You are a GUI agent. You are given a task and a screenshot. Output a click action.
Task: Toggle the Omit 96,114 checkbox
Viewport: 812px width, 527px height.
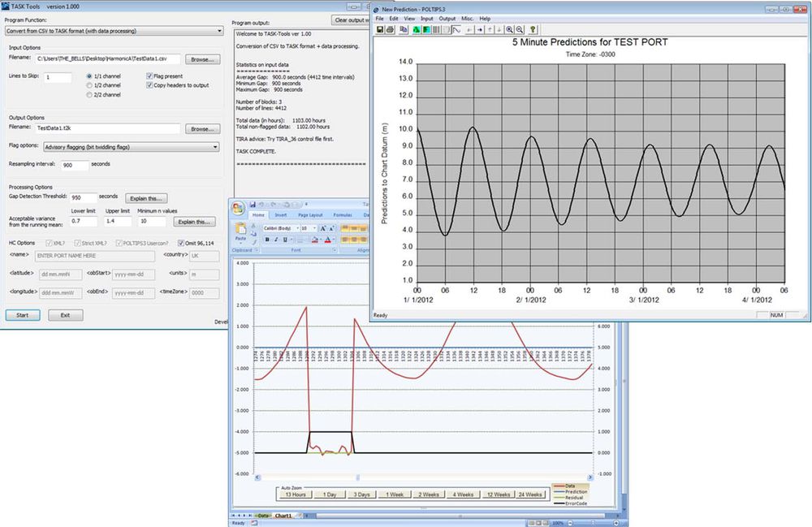click(x=181, y=243)
